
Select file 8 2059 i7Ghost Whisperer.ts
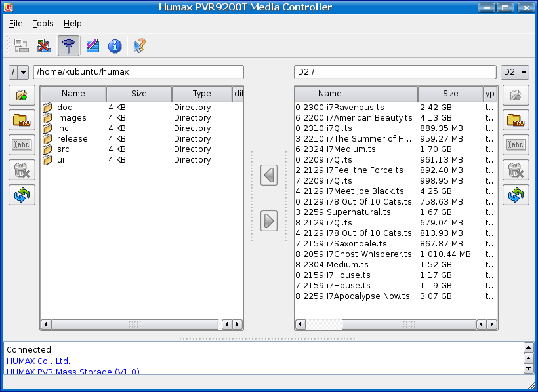[x=354, y=254]
